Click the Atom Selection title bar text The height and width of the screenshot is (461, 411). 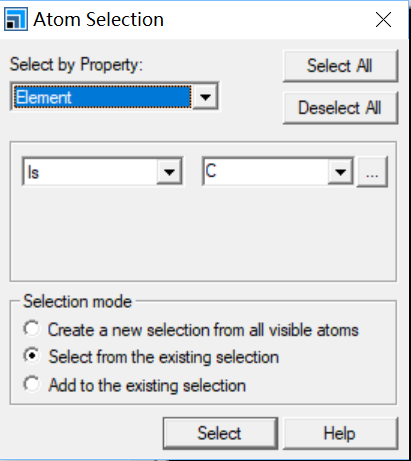click(x=99, y=19)
